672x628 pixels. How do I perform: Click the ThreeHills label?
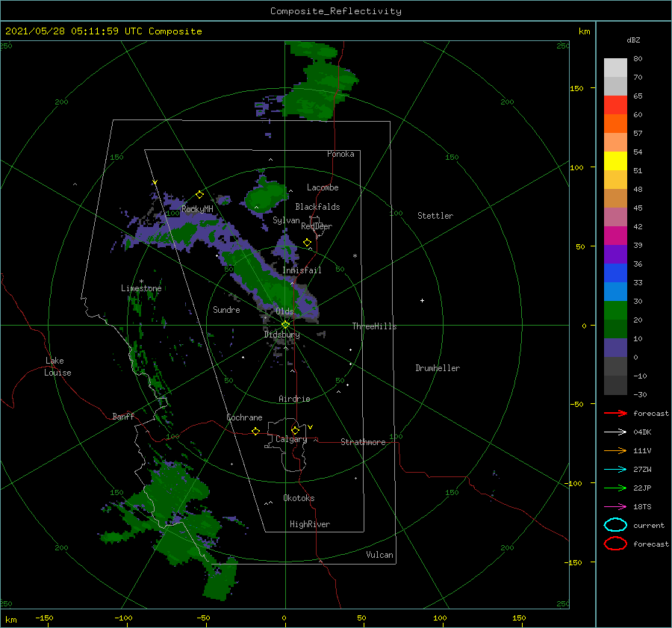point(374,326)
